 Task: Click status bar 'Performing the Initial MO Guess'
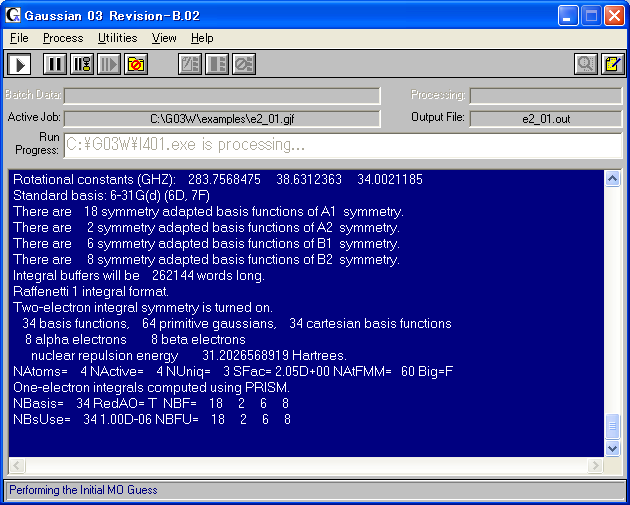click(83, 490)
